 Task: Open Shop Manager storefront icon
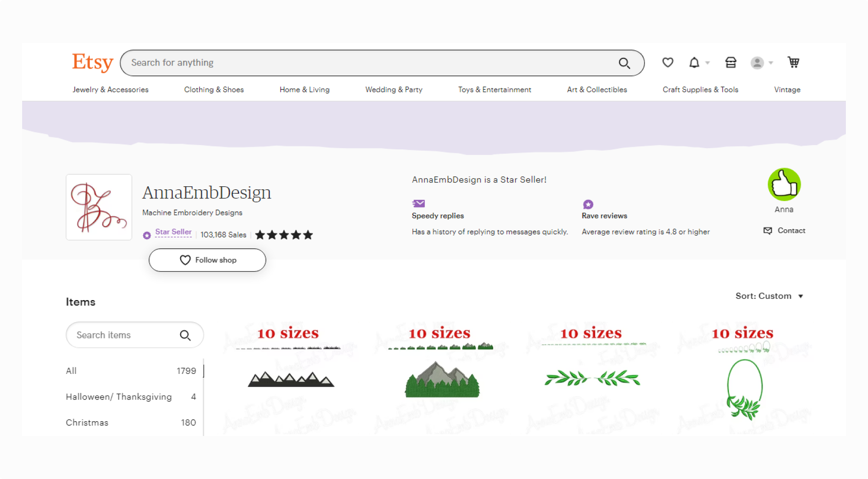(x=730, y=63)
